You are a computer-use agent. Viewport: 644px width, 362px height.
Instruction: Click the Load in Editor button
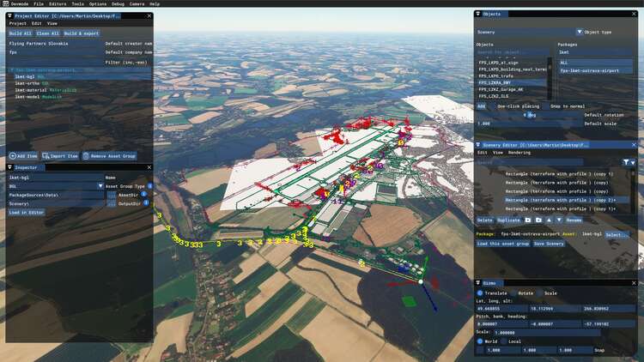tap(27, 212)
